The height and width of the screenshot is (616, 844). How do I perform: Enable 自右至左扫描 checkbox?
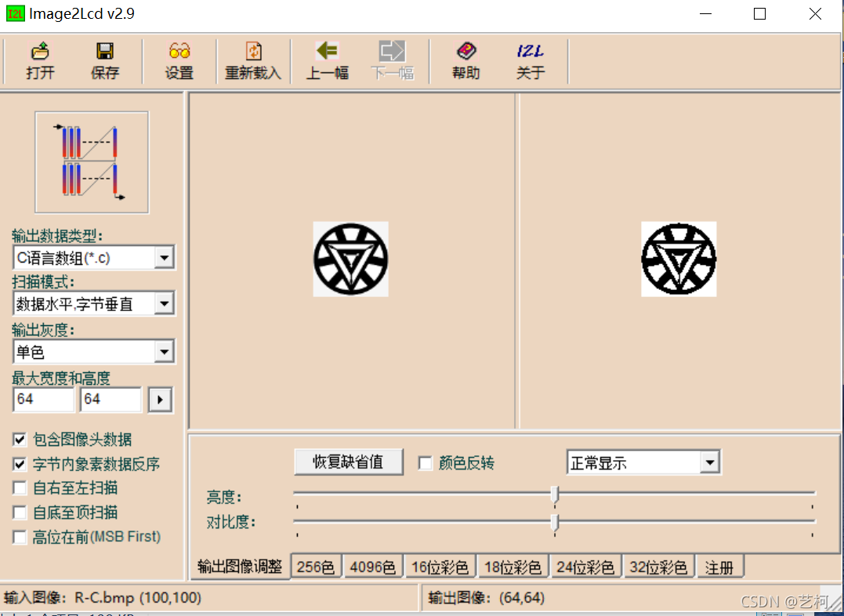pyautogui.click(x=20, y=487)
